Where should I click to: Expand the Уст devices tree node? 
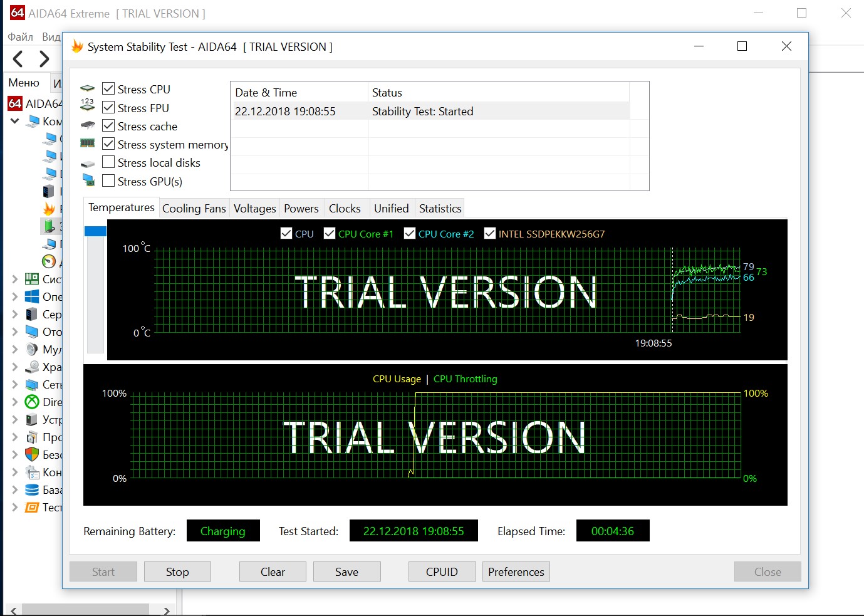tap(14, 419)
